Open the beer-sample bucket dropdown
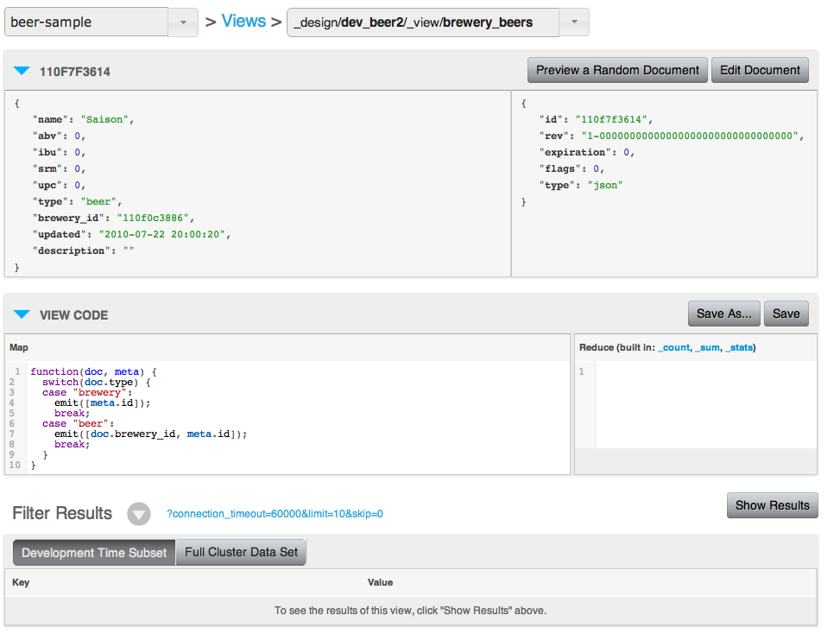 click(182, 22)
